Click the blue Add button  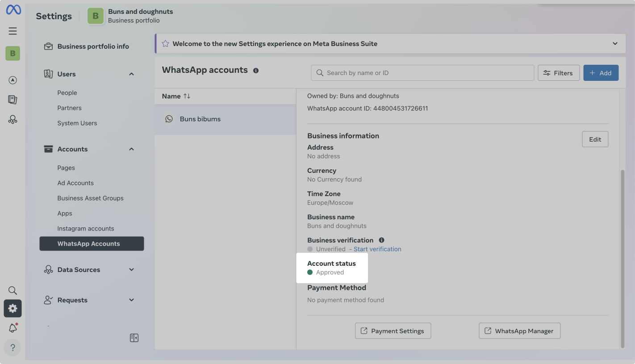pos(601,73)
